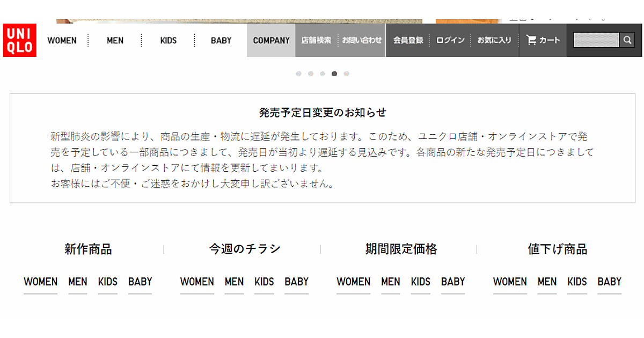Click 店舗検索 store locator link
The image size is (644, 338).
(x=316, y=40)
